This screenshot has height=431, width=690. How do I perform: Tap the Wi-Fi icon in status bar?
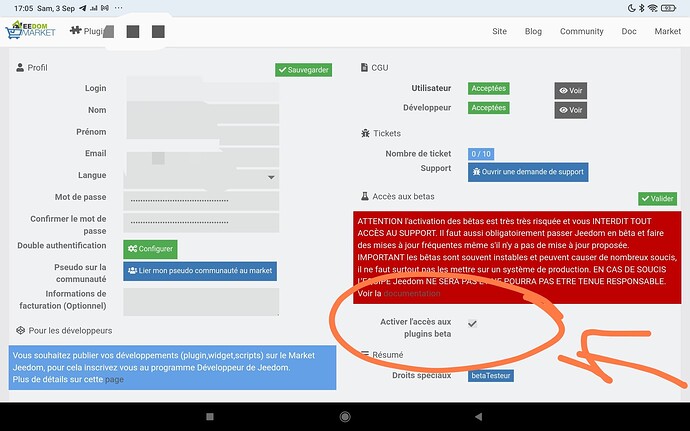coord(653,8)
